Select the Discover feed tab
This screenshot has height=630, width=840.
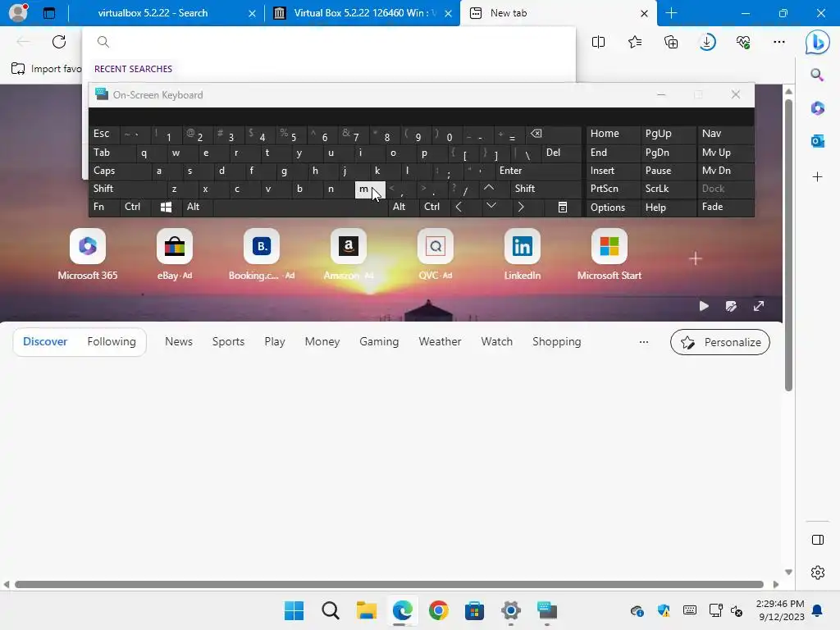tap(45, 342)
